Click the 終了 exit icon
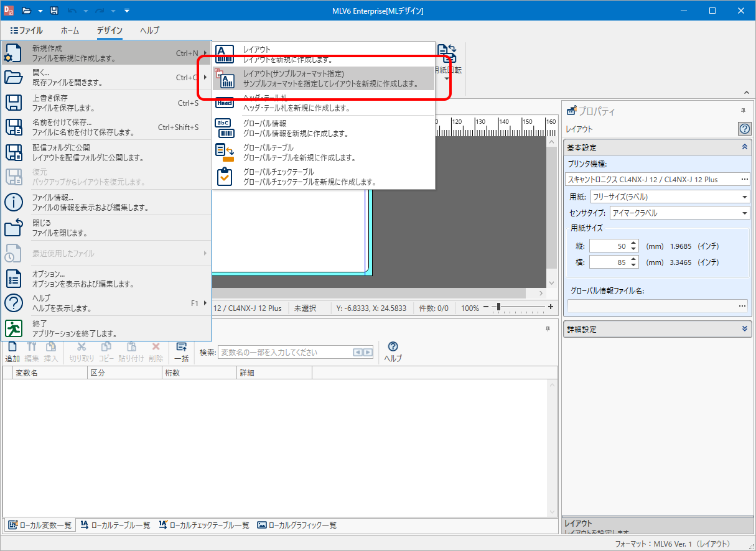The image size is (756, 551). [14, 328]
